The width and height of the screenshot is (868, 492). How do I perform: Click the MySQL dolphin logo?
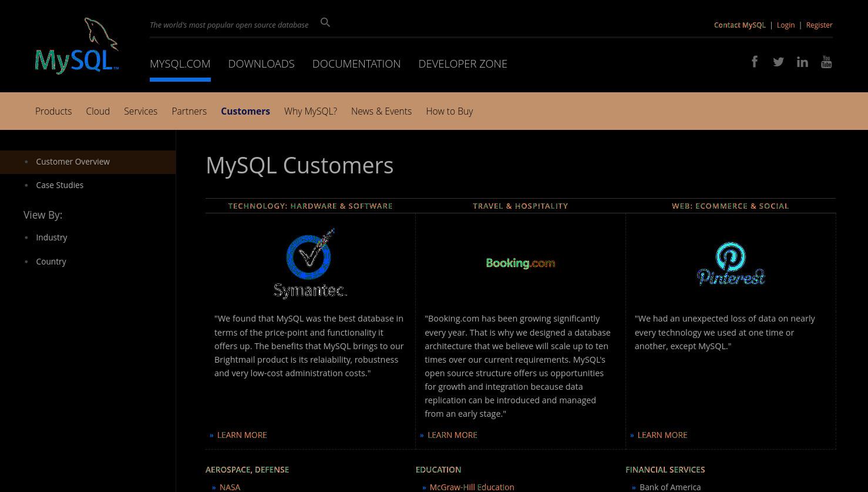(x=77, y=46)
